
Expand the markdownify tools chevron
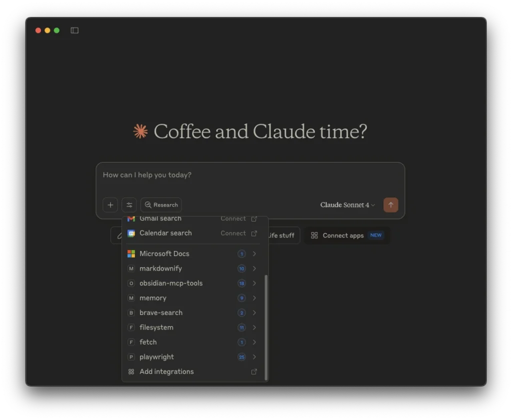[x=254, y=268]
